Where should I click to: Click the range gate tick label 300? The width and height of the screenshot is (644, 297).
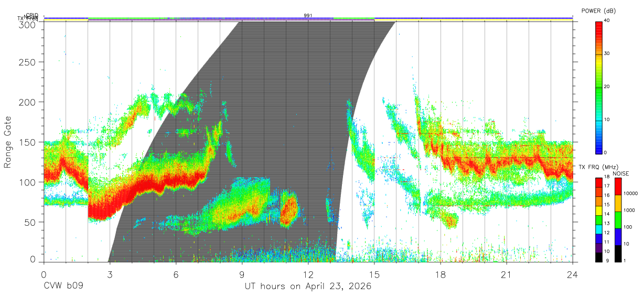28,24
